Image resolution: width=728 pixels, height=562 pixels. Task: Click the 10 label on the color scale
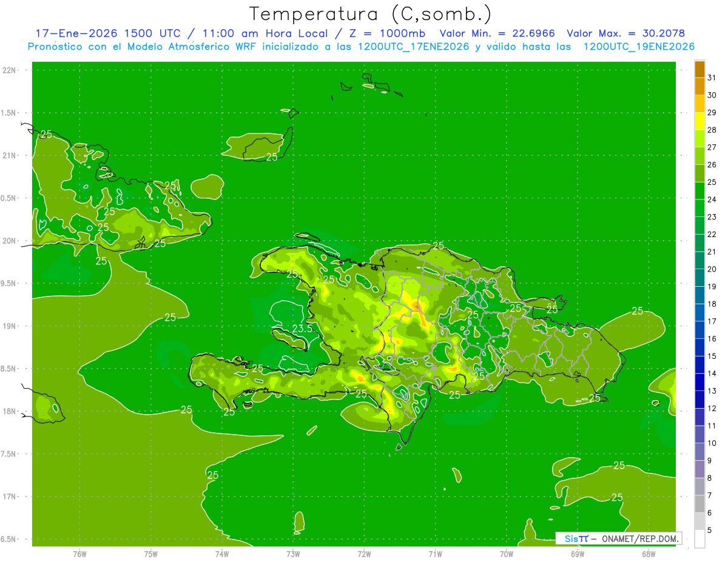[712, 443]
